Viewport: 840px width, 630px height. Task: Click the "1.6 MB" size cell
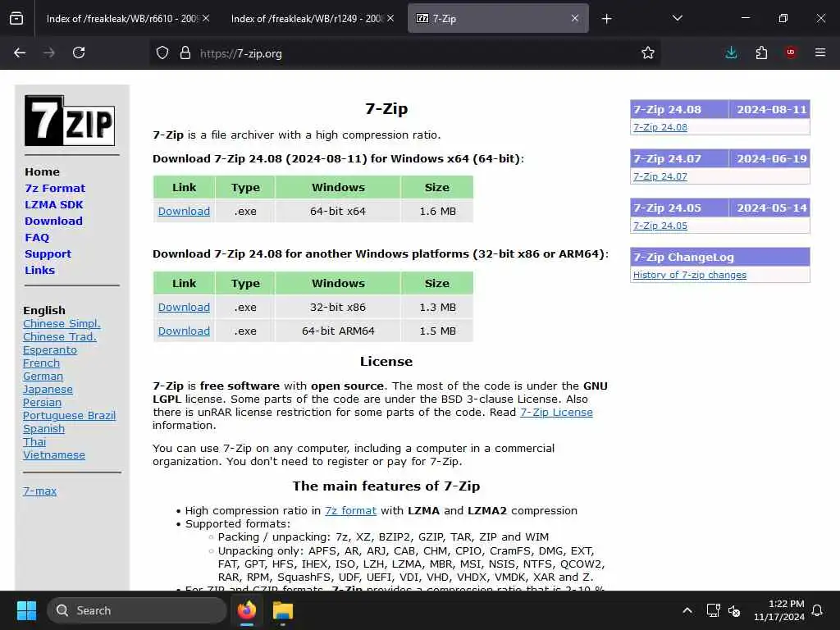pos(437,211)
